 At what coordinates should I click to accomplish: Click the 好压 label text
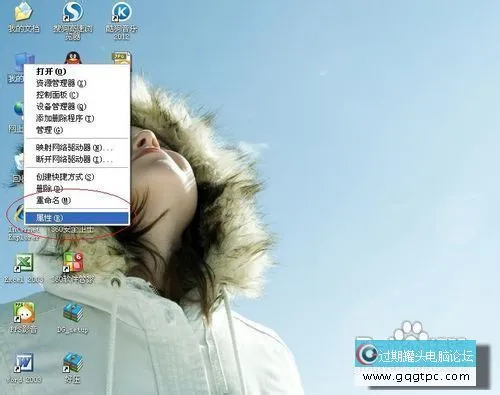point(73,379)
